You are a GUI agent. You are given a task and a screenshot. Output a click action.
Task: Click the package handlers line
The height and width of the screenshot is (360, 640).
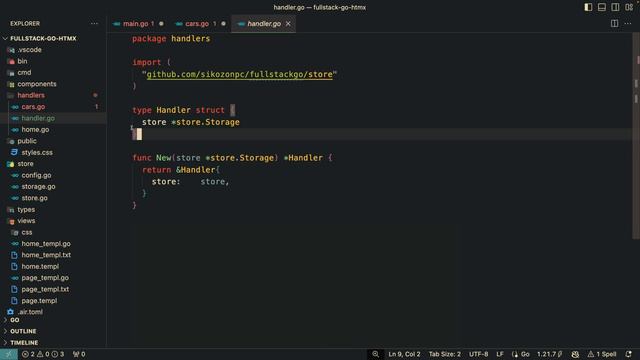pos(171,39)
